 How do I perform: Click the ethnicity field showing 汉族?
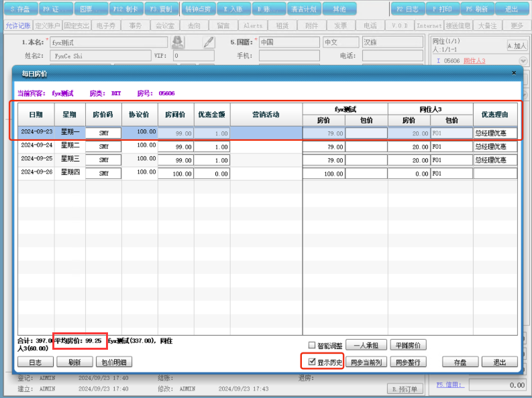pyautogui.click(x=392, y=42)
